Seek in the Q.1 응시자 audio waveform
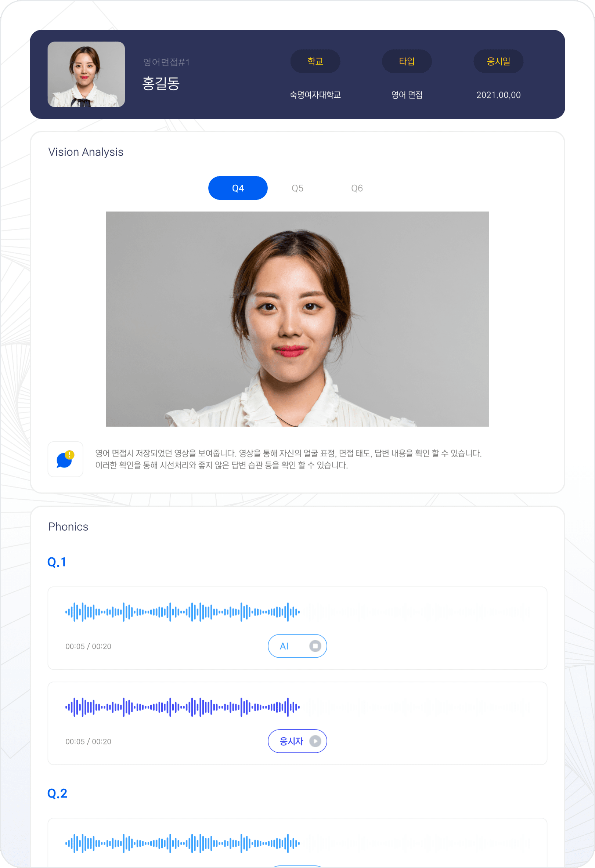 click(183, 707)
